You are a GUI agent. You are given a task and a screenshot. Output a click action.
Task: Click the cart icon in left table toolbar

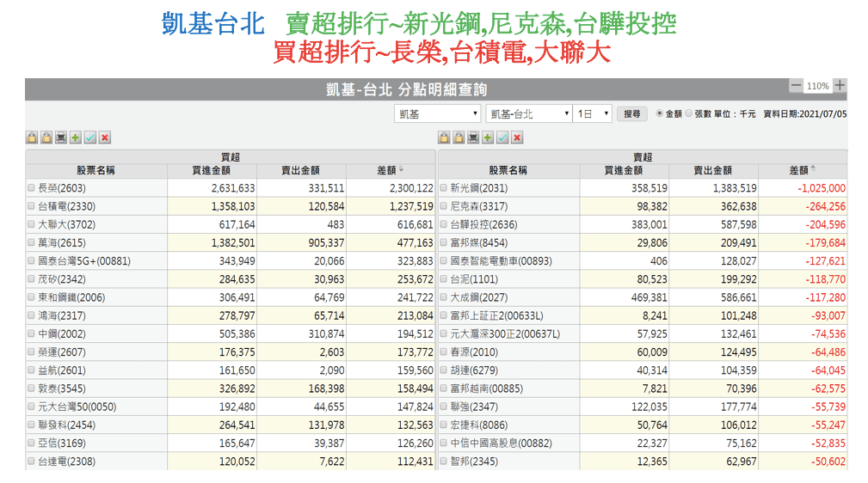[61, 138]
